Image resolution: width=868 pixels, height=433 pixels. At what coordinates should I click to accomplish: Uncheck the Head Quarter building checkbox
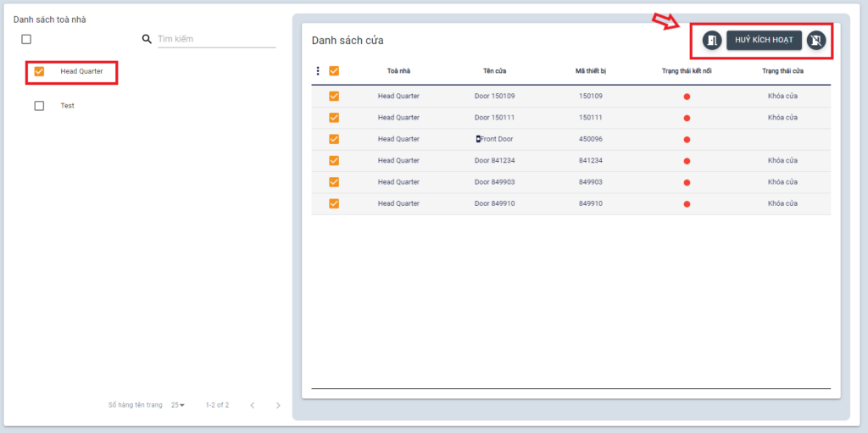pyautogui.click(x=39, y=71)
